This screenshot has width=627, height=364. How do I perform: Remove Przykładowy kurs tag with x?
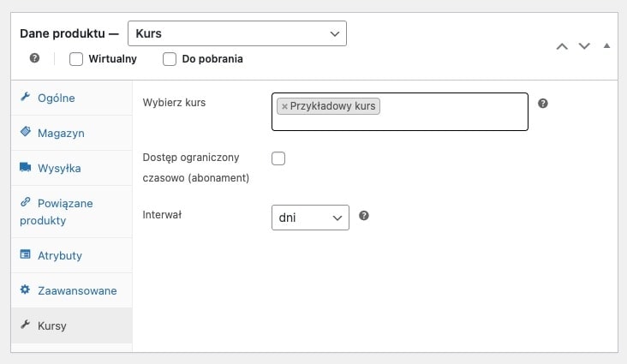tap(284, 106)
